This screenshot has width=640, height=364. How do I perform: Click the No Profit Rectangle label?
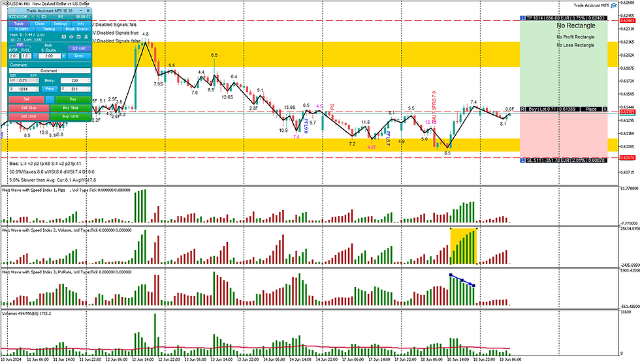coord(575,37)
